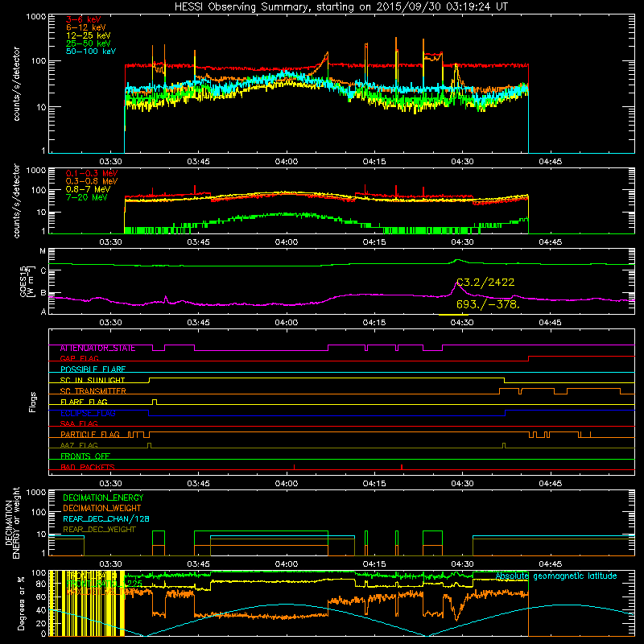Select the SAA_FLAG label
The image size is (644, 644).
click(79, 423)
